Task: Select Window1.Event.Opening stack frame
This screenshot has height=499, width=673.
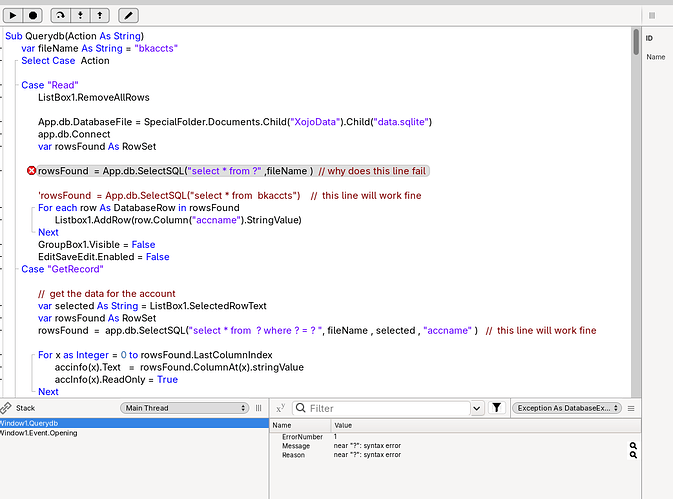Action: (x=134, y=433)
